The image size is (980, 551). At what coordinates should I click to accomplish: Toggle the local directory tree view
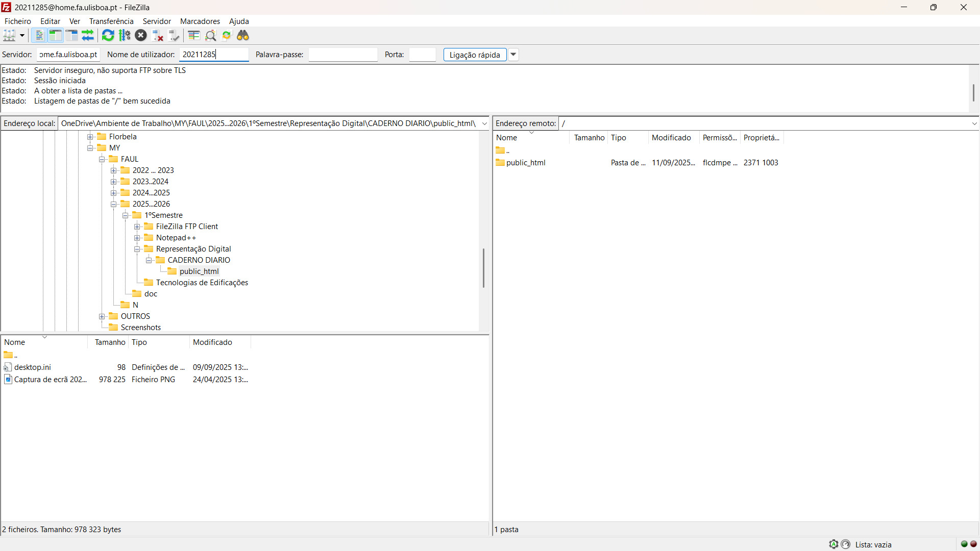coord(55,35)
